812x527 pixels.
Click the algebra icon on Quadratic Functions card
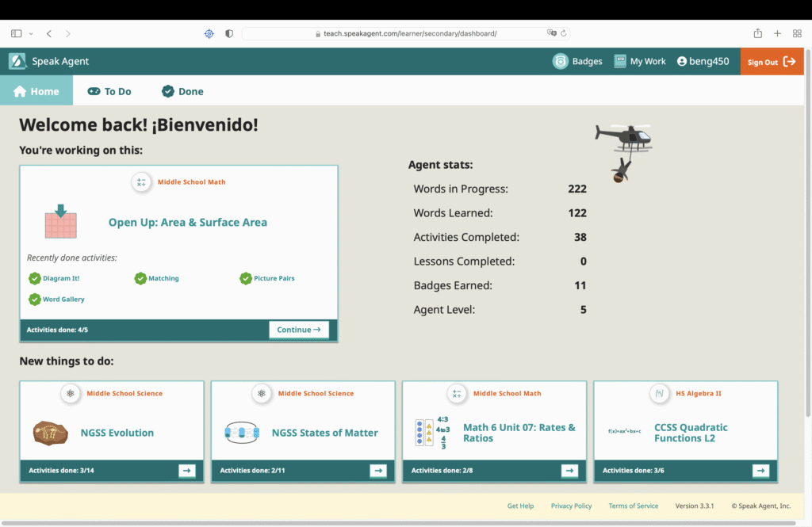click(659, 393)
